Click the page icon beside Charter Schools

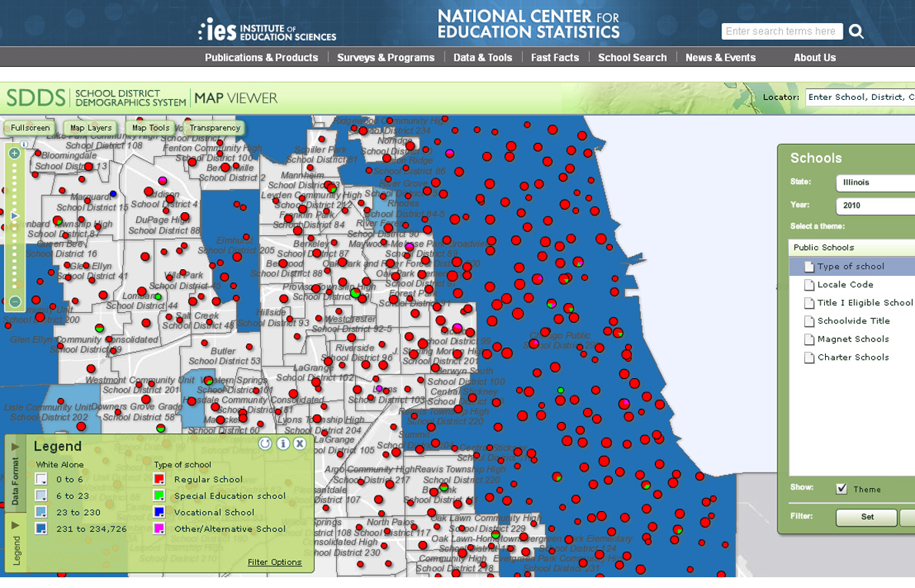pyautogui.click(x=809, y=357)
